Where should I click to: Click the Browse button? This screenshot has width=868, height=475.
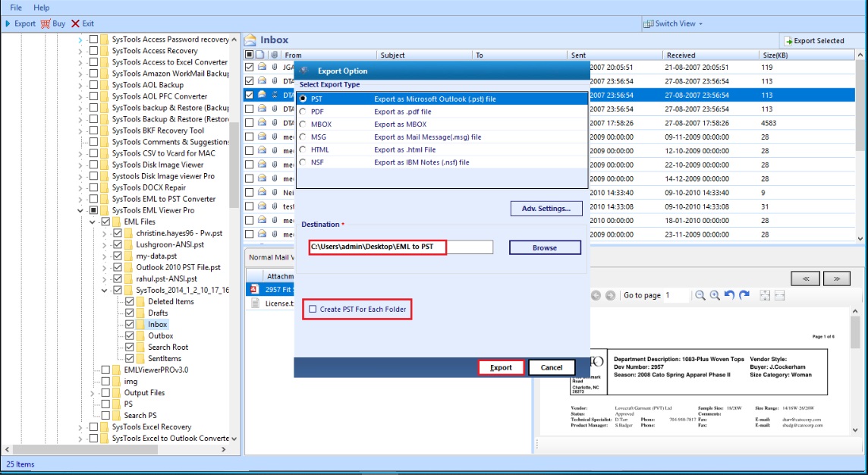(x=544, y=247)
